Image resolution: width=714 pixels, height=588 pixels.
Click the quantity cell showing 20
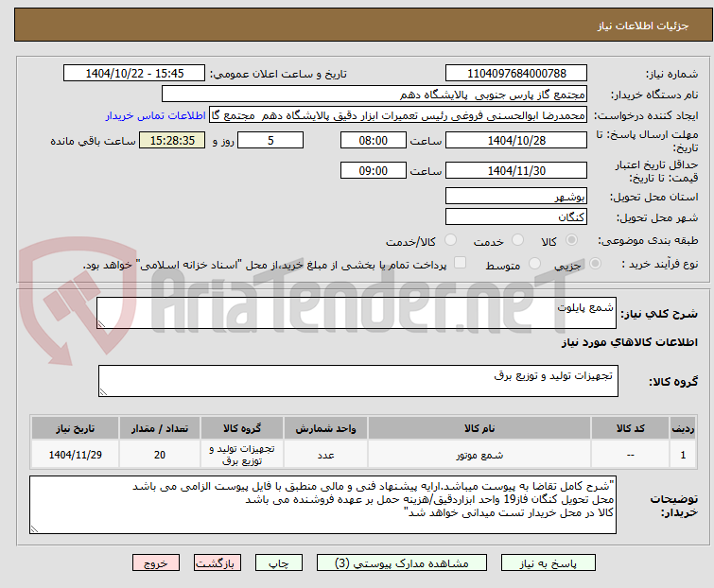click(160, 454)
